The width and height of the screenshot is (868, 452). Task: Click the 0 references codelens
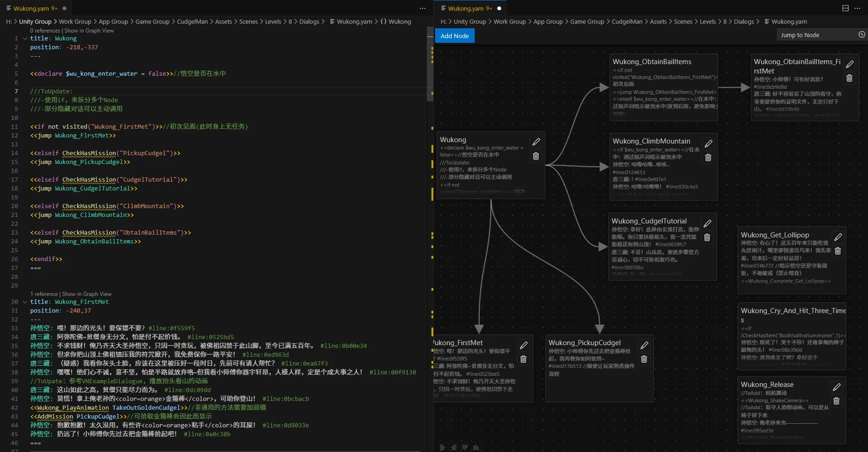point(45,31)
